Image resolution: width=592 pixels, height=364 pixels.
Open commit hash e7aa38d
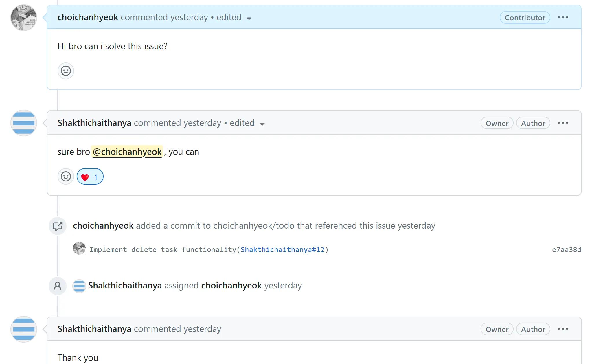point(566,250)
